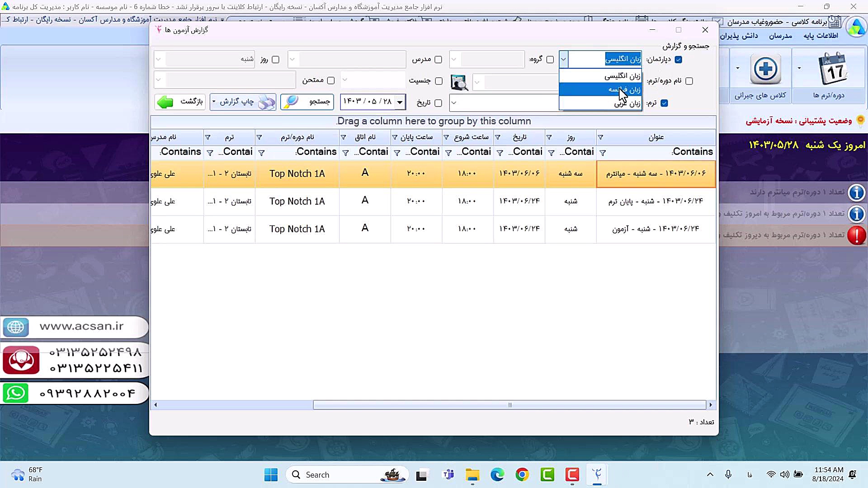Open مدرسان menu in the main window

[x=781, y=36]
